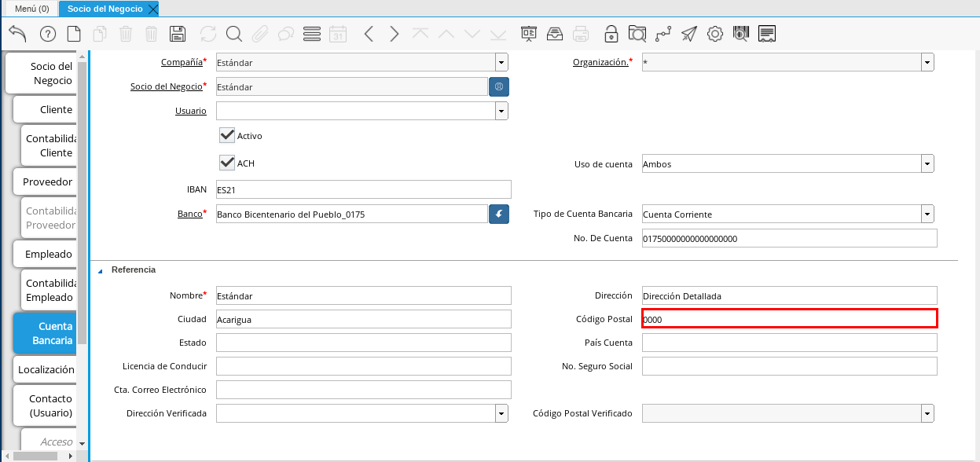
Task: Click the lock record padlock icon
Action: [x=611, y=34]
